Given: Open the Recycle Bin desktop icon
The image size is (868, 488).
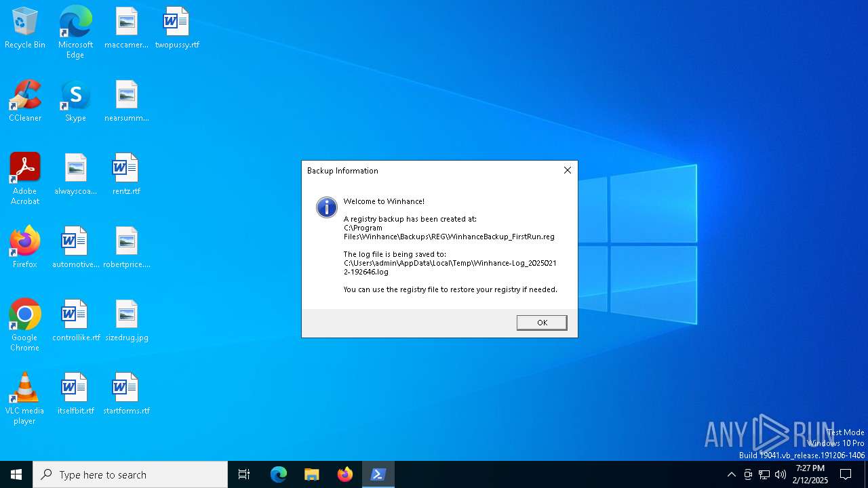Looking at the screenshot, I should click(x=25, y=28).
